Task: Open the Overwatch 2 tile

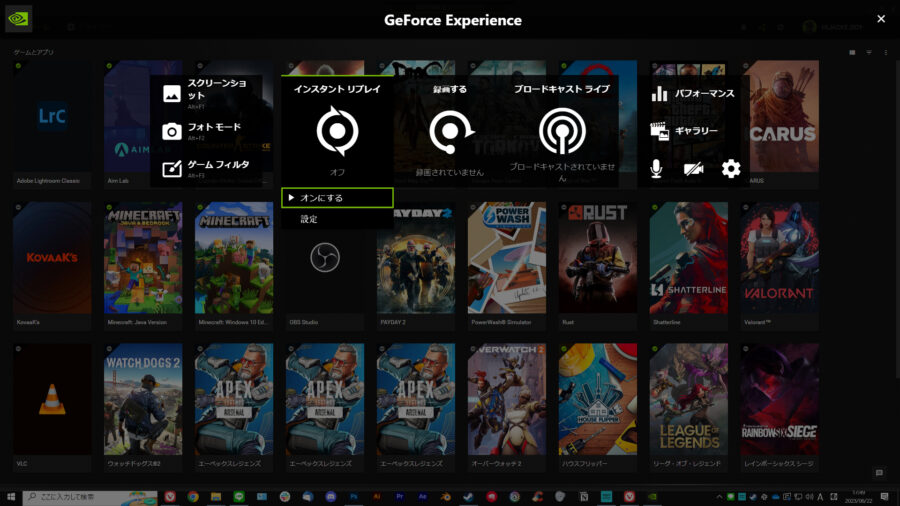Action: coord(506,407)
